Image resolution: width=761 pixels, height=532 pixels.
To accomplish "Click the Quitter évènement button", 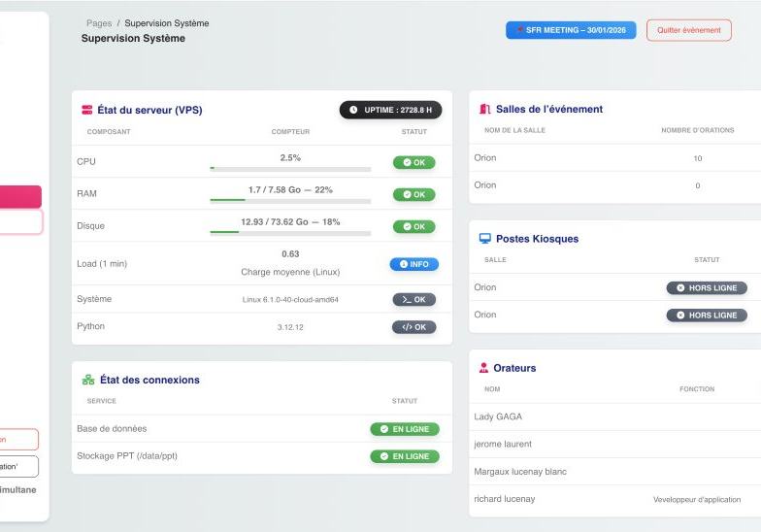I will coord(688,30).
